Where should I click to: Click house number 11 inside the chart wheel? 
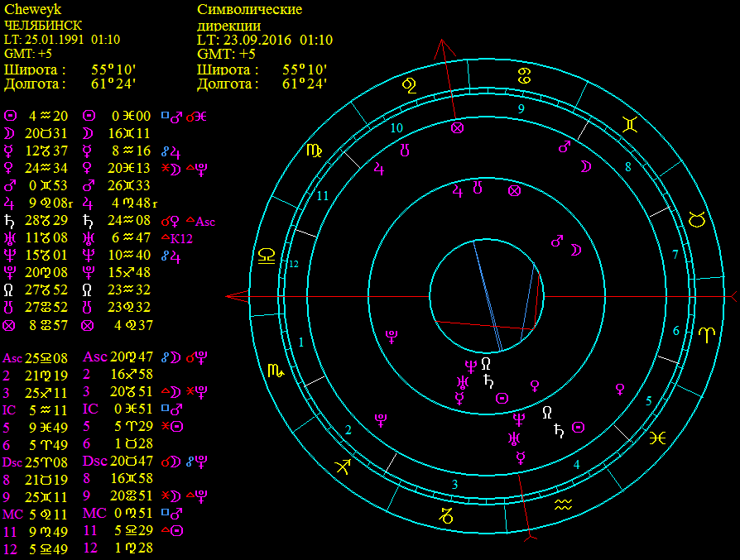click(x=322, y=196)
